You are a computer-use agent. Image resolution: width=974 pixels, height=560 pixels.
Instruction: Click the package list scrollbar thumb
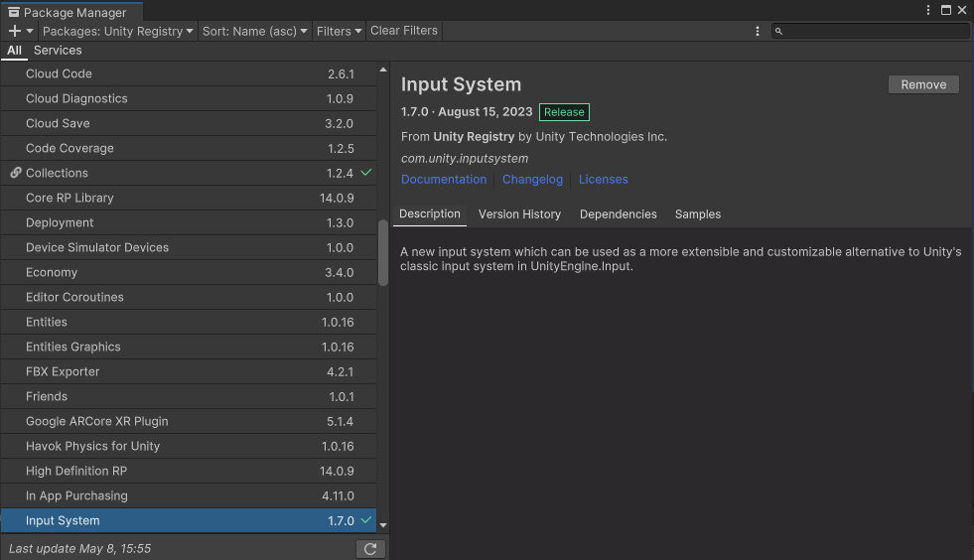point(383,253)
